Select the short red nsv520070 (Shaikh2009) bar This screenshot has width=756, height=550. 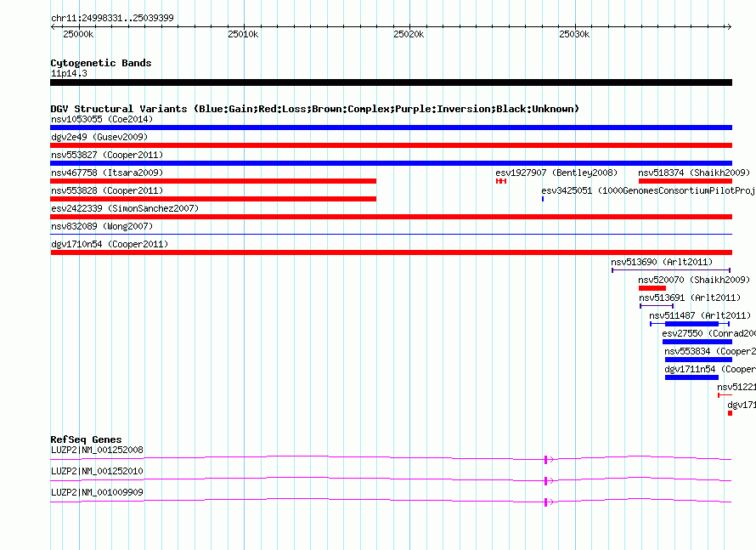(x=652, y=288)
